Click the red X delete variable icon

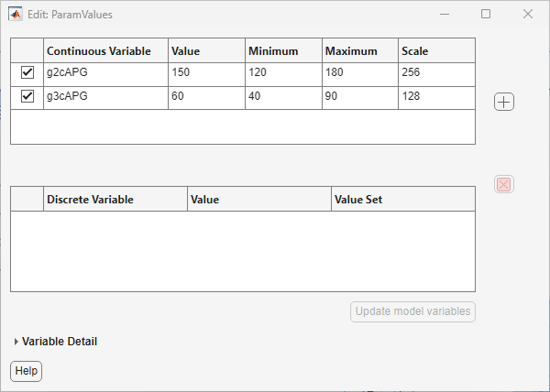[503, 184]
